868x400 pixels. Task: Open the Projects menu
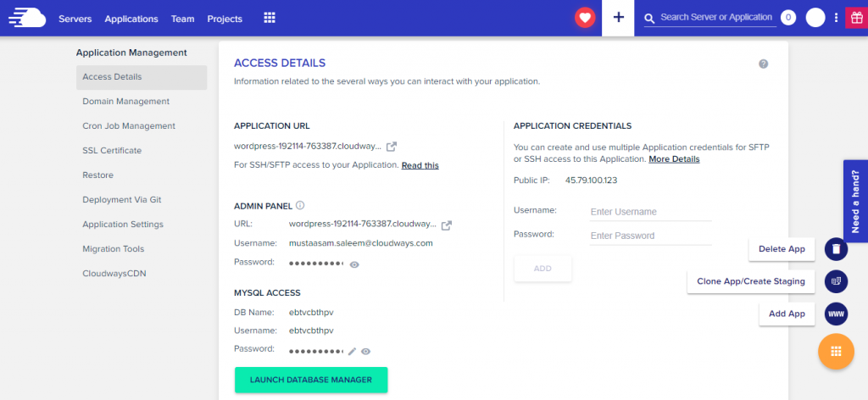click(x=225, y=19)
